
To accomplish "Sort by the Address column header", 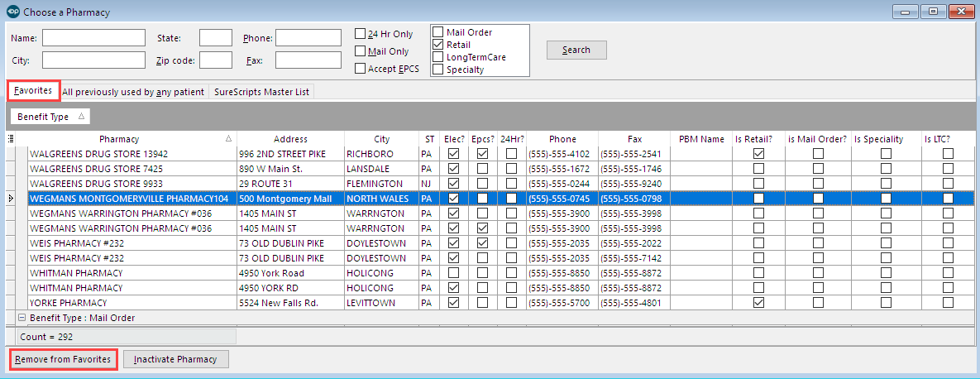I will 290,139.
